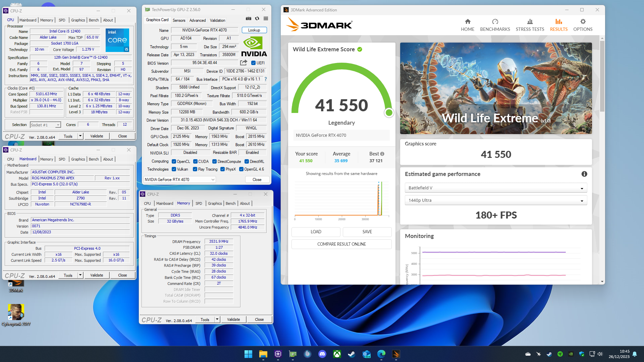Toggle the CUDA checkbox

(195, 162)
